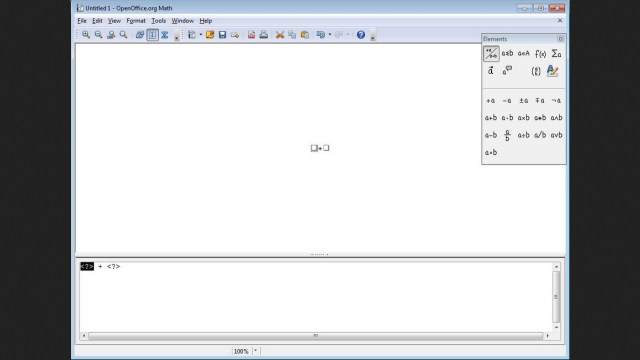Open the Help menu
This screenshot has width=640, height=360.
205,21
